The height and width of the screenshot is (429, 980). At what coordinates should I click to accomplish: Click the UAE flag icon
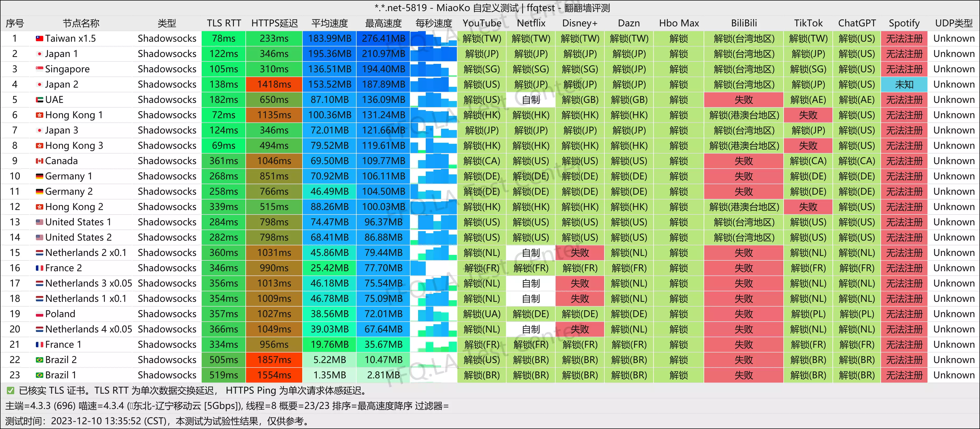point(39,100)
